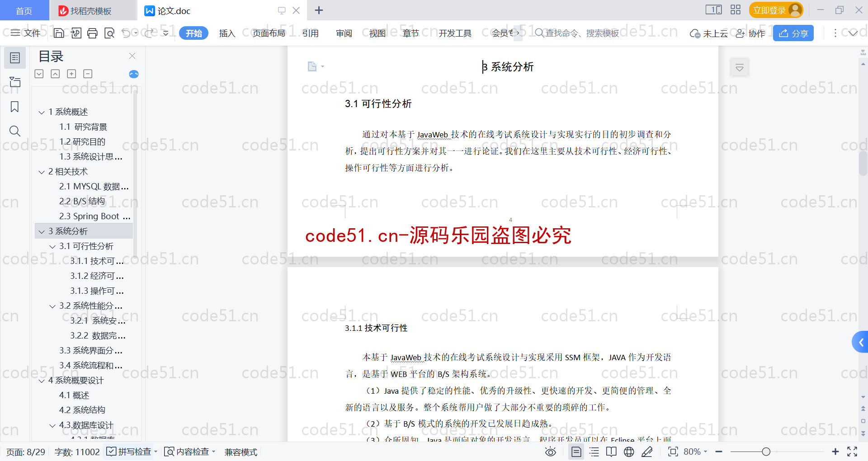868x461 pixels.
Task: Click the zoom in plus button
Action: click(835, 452)
